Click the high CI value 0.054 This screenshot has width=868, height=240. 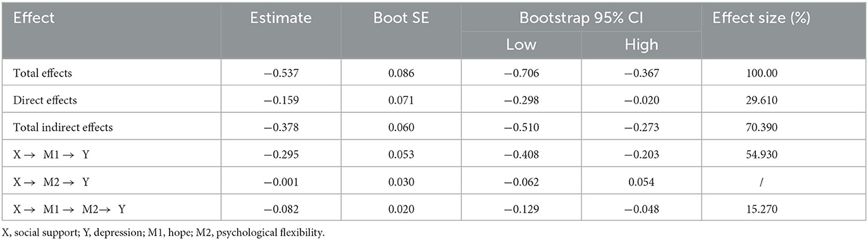click(641, 182)
